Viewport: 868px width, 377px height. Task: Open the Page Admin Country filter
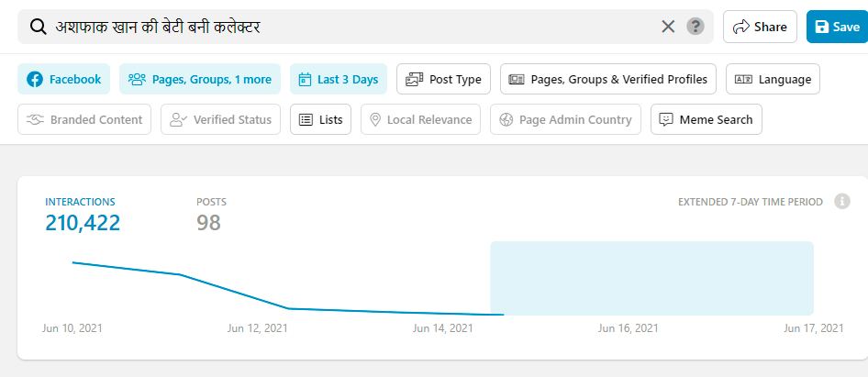(565, 119)
